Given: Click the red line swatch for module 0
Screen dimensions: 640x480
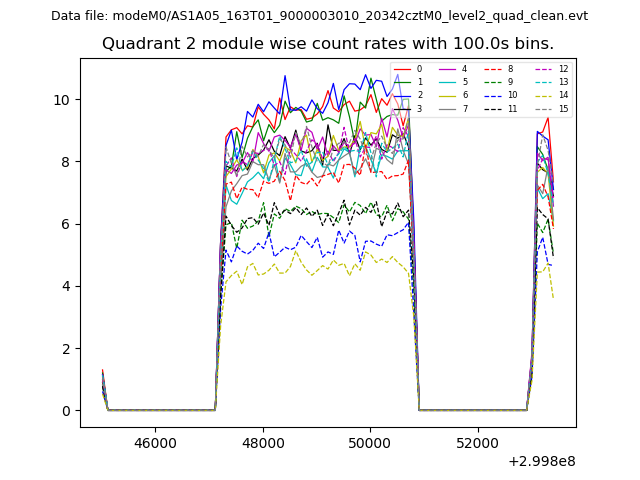Looking at the screenshot, I should pyautogui.click(x=402, y=69).
